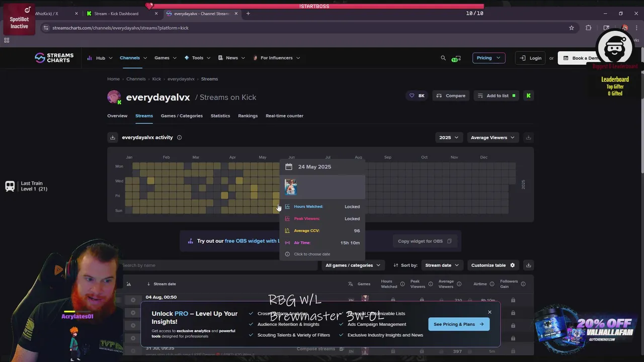The width and height of the screenshot is (644, 362).
Task: Open the Stream date sort dropdown
Action: [442, 265]
